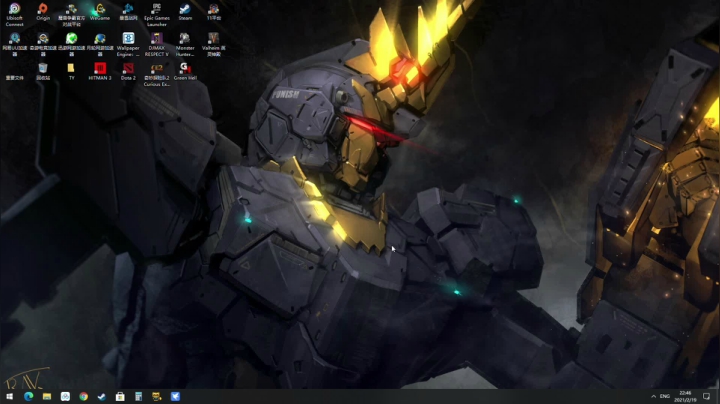Select the TY folder on the desktop
This screenshot has height=404, width=720.
71,71
